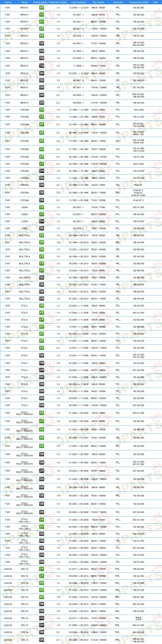Click the petrol icon in Bravo 198 A7.000 row
This screenshot has height=644, width=162.
[42, 36]
